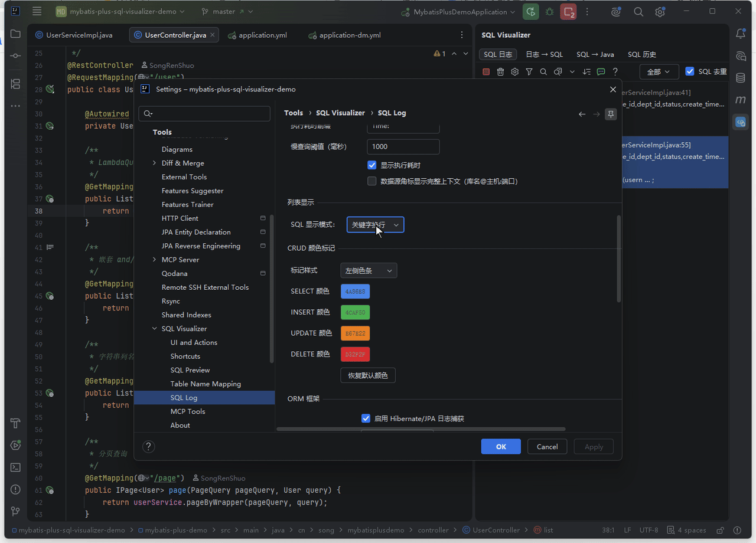Screen dimensions: 756x543
Task: Click the green chat bubble icon in SQL toolbar
Action: (601, 71)
